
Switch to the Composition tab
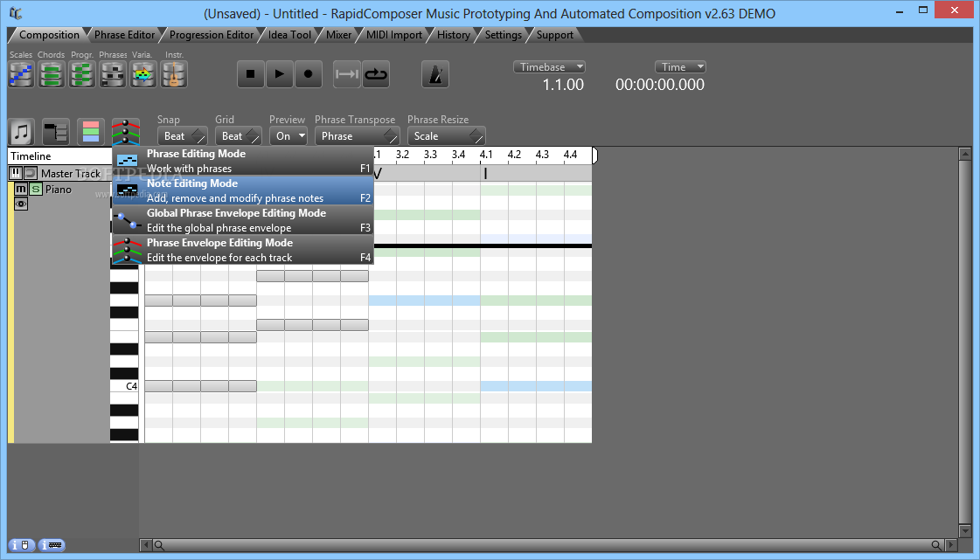coord(49,35)
